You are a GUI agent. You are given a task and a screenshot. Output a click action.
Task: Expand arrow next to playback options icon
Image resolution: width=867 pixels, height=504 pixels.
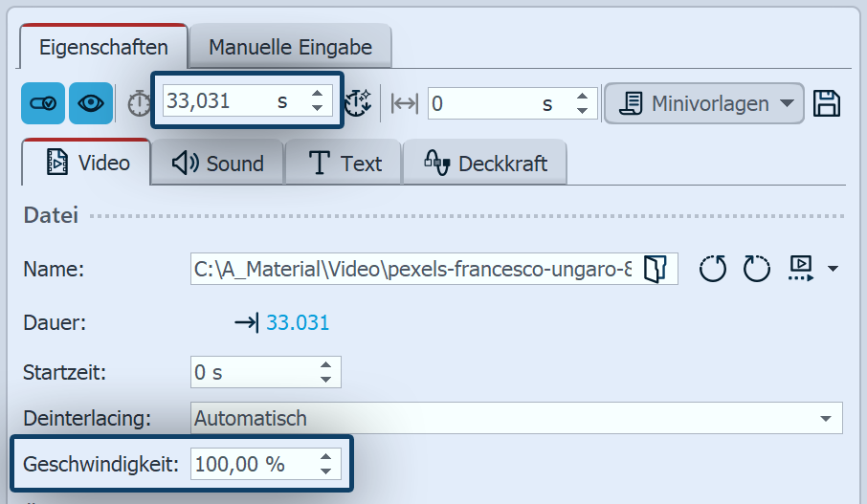[x=832, y=270]
